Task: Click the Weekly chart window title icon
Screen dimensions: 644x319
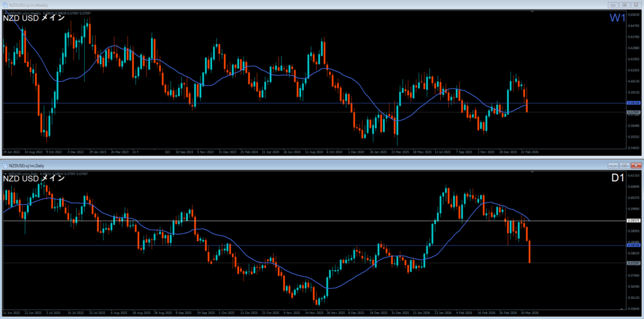Action: (4, 5)
